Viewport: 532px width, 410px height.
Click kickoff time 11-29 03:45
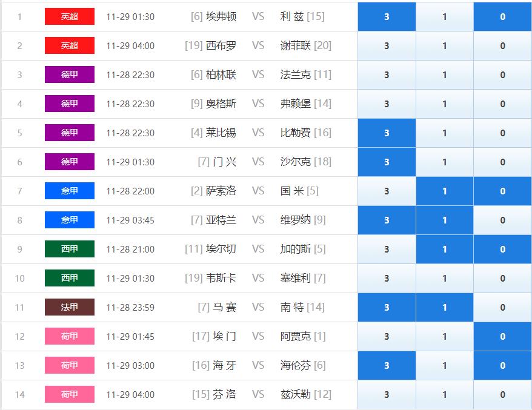(130, 220)
